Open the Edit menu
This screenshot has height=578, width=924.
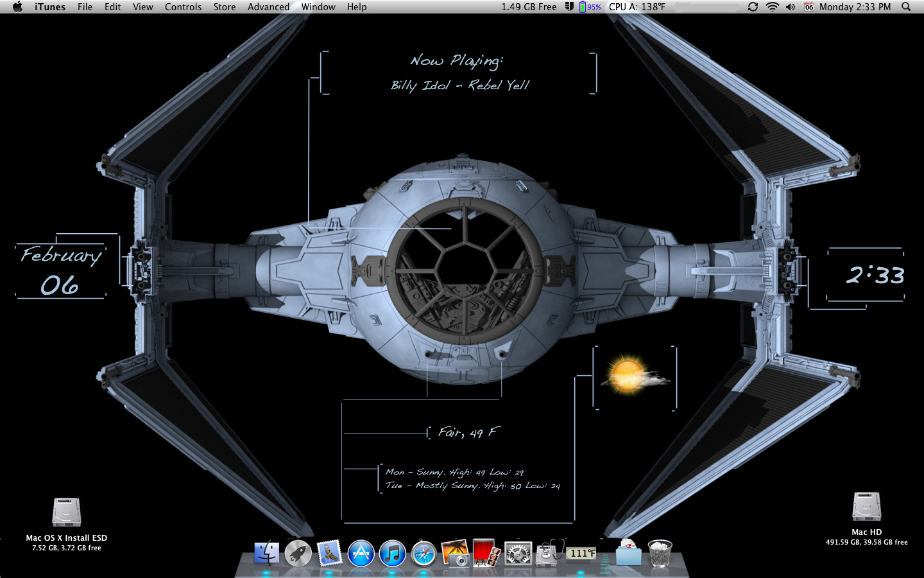113,6
